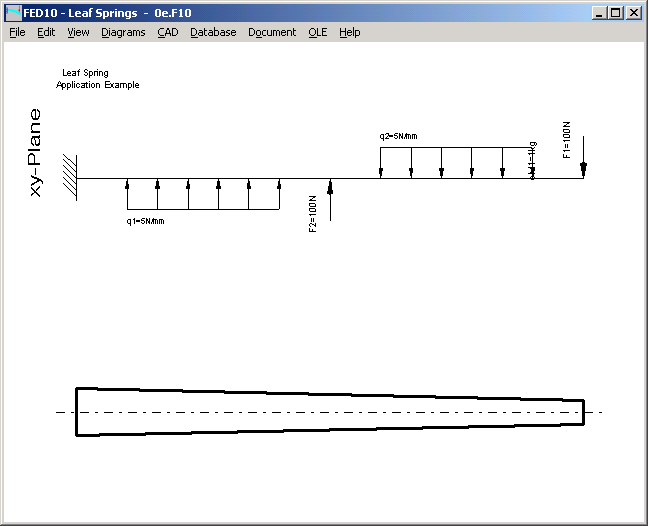Select the Database menu

click(x=213, y=32)
